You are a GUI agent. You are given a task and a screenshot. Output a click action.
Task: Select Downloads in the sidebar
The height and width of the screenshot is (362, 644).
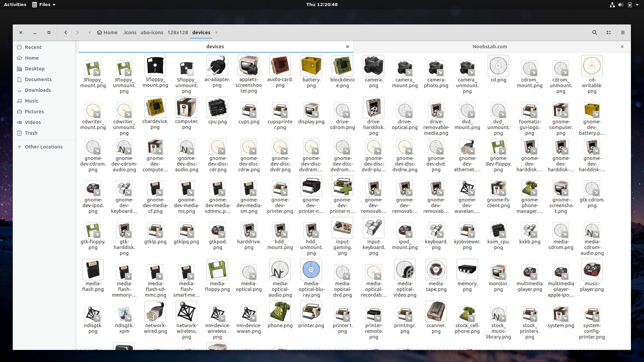click(38, 90)
